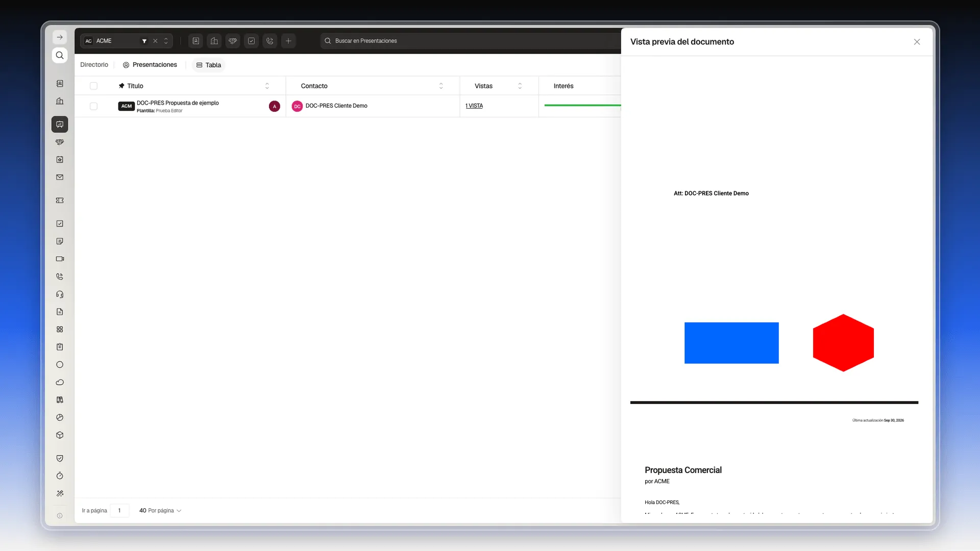Open the books library icon in sidebar
980x551 pixels.
point(60,400)
